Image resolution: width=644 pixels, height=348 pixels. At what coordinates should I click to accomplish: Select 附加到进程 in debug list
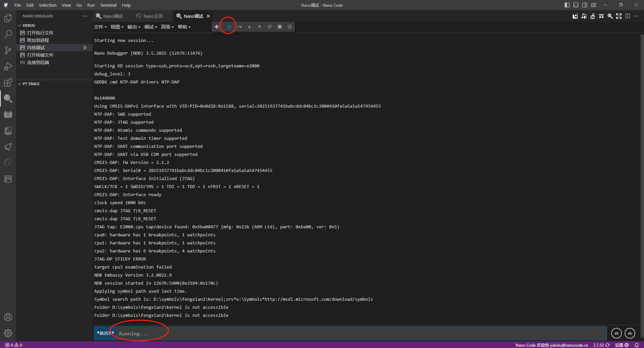(x=54, y=40)
